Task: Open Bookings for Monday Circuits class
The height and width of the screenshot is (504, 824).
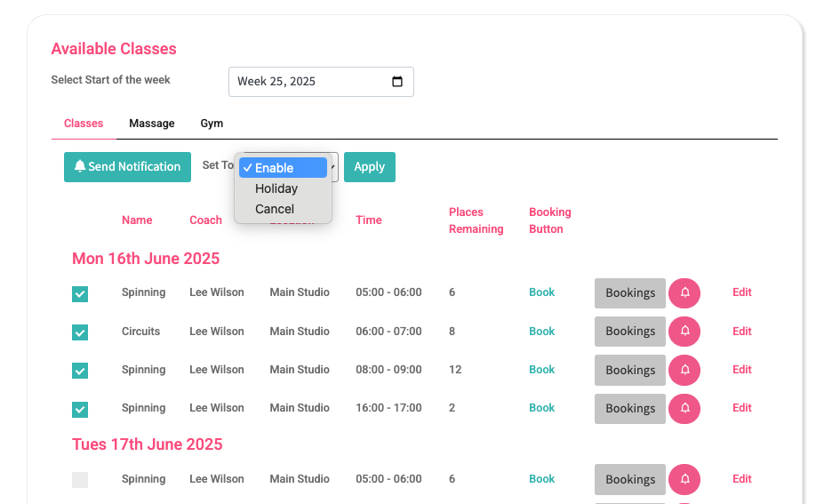Action: point(630,332)
